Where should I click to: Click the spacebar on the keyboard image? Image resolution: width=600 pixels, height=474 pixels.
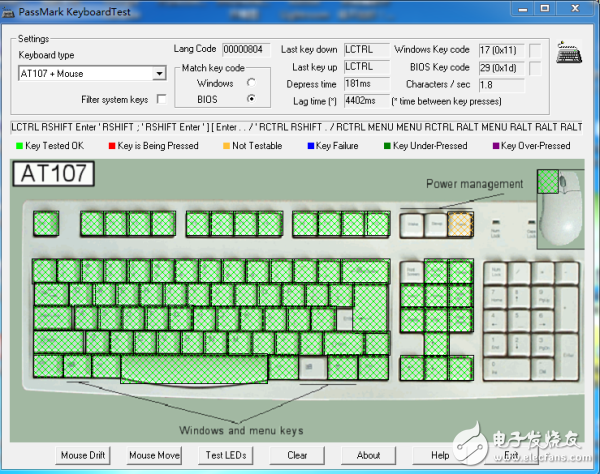pos(194,369)
